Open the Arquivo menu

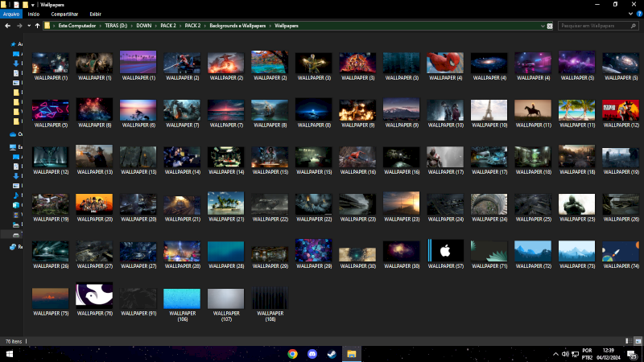pyautogui.click(x=11, y=14)
